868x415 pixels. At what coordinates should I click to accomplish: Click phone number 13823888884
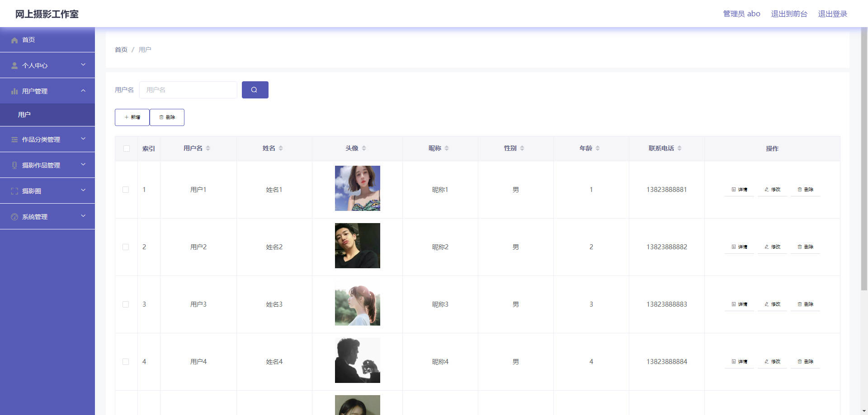(x=667, y=362)
